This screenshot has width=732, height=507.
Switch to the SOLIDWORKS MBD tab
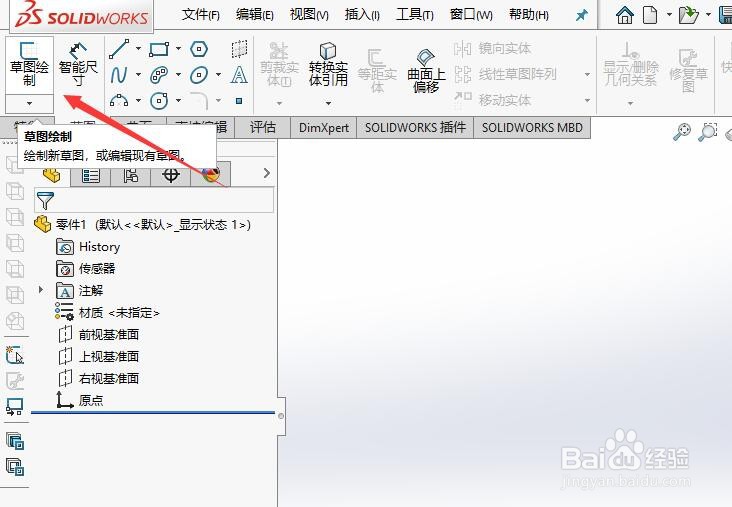(532, 127)
